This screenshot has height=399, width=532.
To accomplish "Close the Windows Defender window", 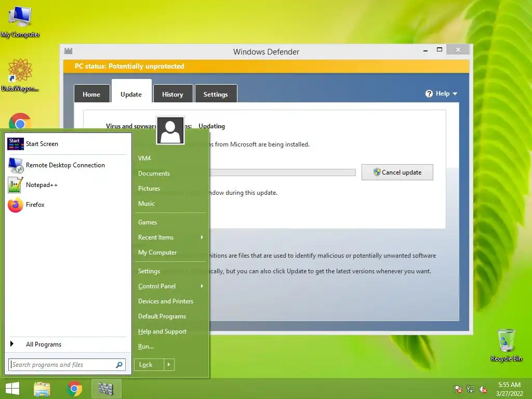I will point(458,49).
